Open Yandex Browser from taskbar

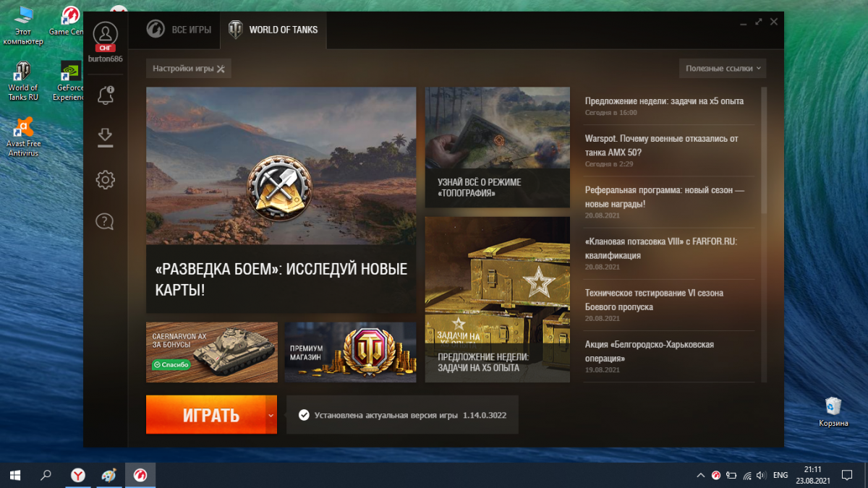tap(77, 475)
